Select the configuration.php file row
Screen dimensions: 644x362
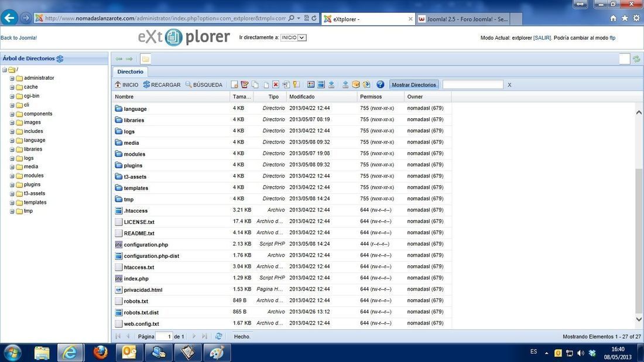tap(282, 244)
